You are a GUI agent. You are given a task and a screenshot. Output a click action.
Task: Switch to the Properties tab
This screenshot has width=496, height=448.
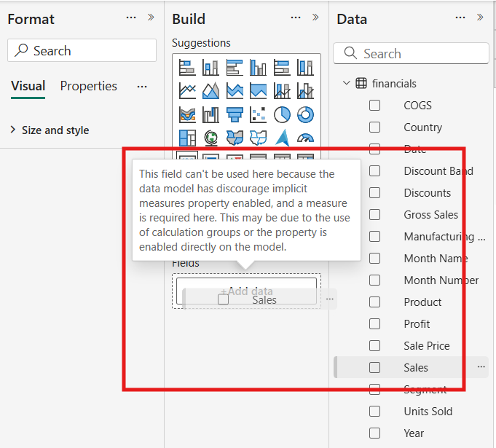point(89,86)
